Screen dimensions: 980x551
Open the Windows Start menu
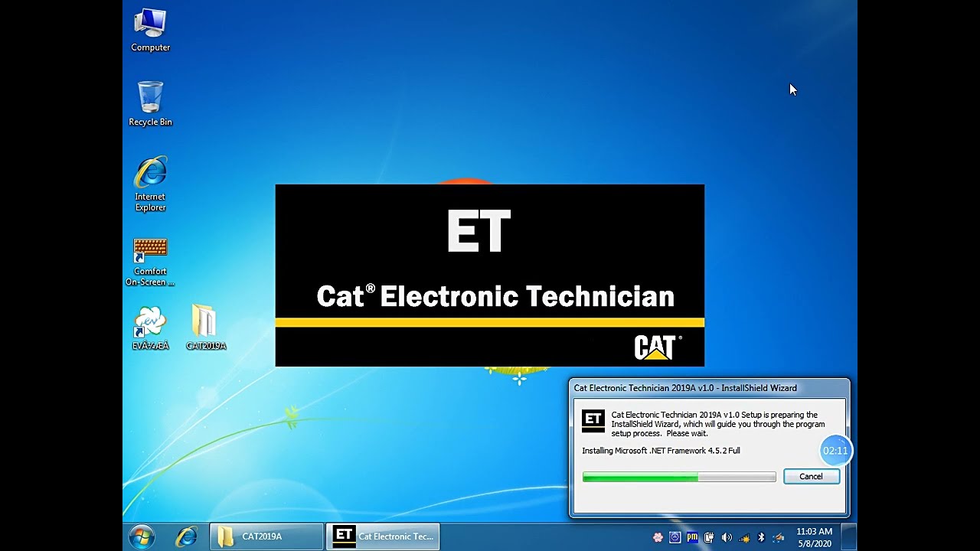click(141, 536)
